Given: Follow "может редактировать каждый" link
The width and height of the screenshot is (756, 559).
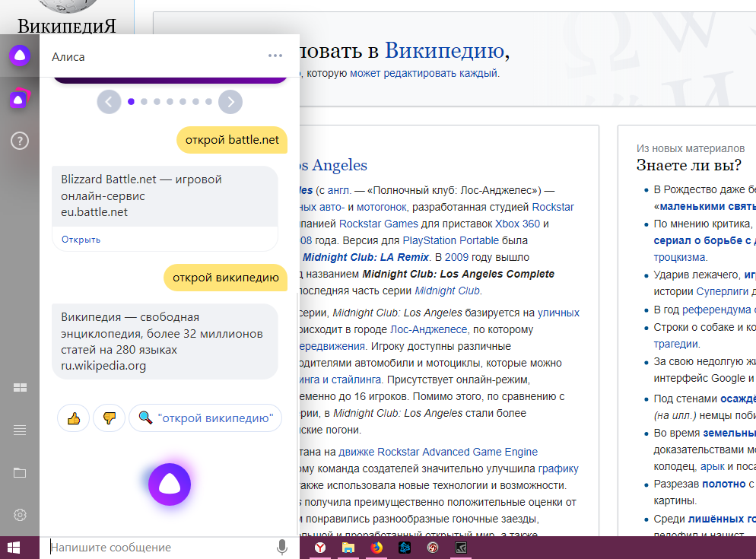Looking at the screenshot, I should [424, 73].
